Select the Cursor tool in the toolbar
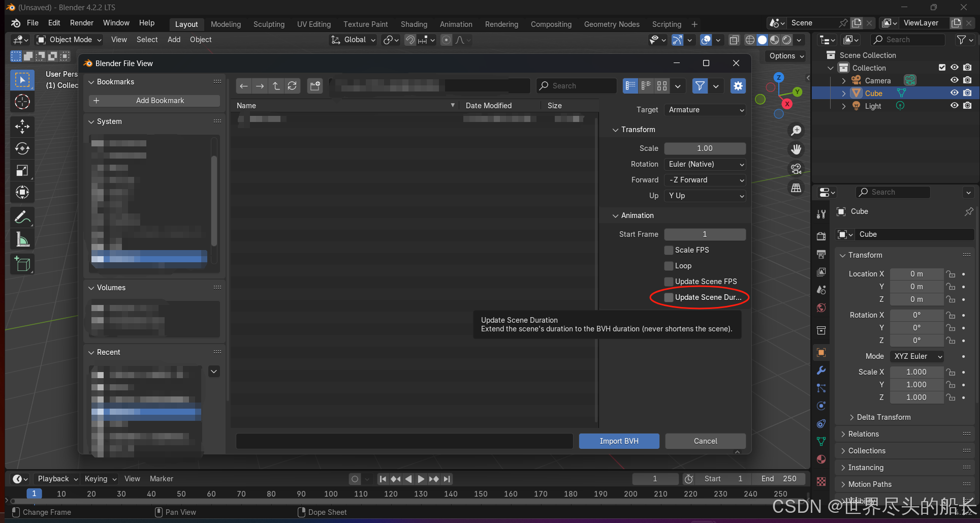Viewport: 980px width, 523px height. [x=22, y=102]
